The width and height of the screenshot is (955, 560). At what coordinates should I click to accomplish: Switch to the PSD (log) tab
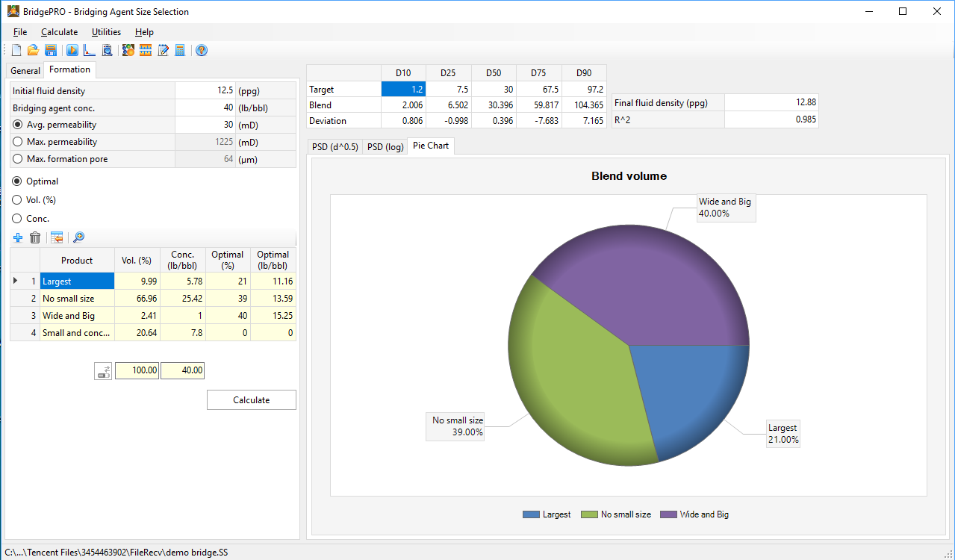[385, 147]
